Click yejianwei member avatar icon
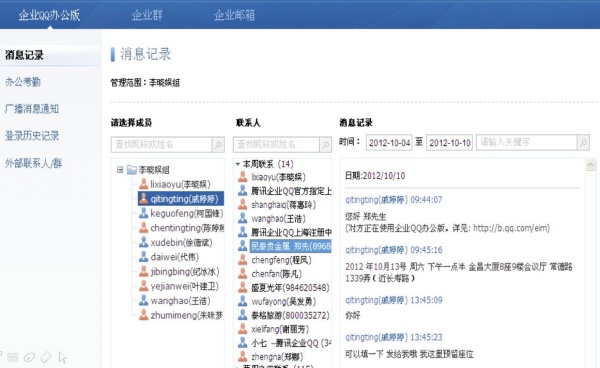The image size is (600, 368). tap(143, 286)
